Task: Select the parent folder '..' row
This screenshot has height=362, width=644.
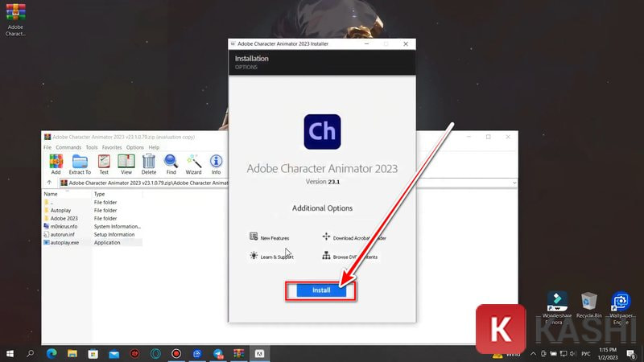Action: pyautogui.click(x=93, y=203)
